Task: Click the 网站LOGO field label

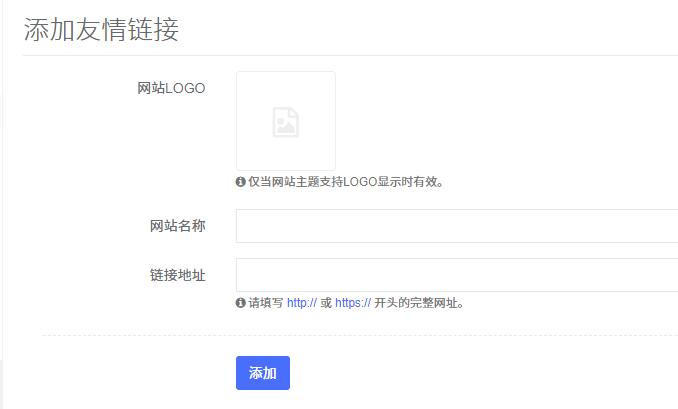Action: click(171, 88)
